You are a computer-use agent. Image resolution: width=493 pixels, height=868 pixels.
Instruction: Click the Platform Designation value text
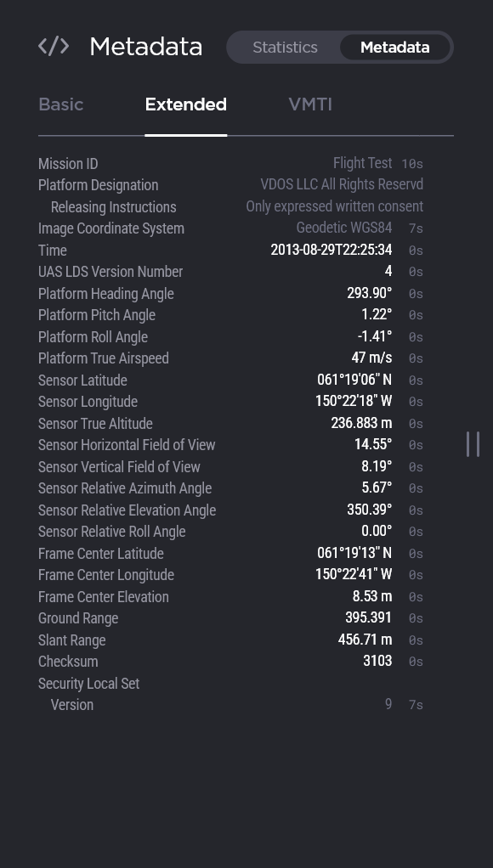click(342, 184)
